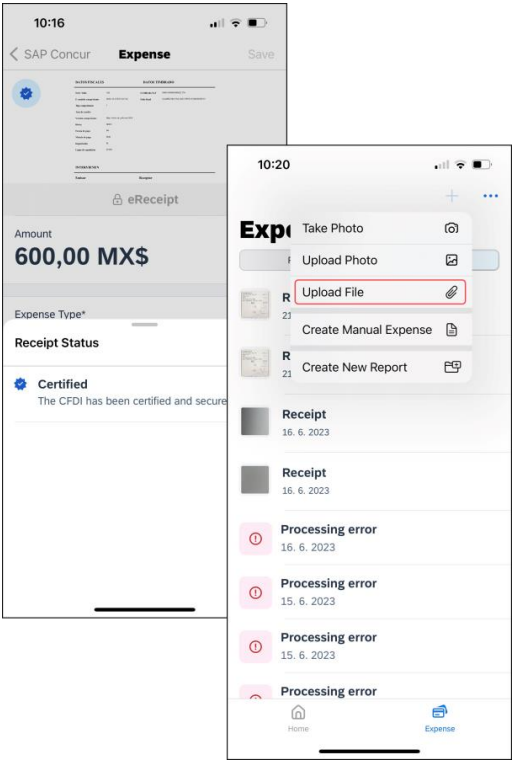Tap the folder icon for Create New Report
The width and height of the screenshot is (516, 766).
[452, 367]
